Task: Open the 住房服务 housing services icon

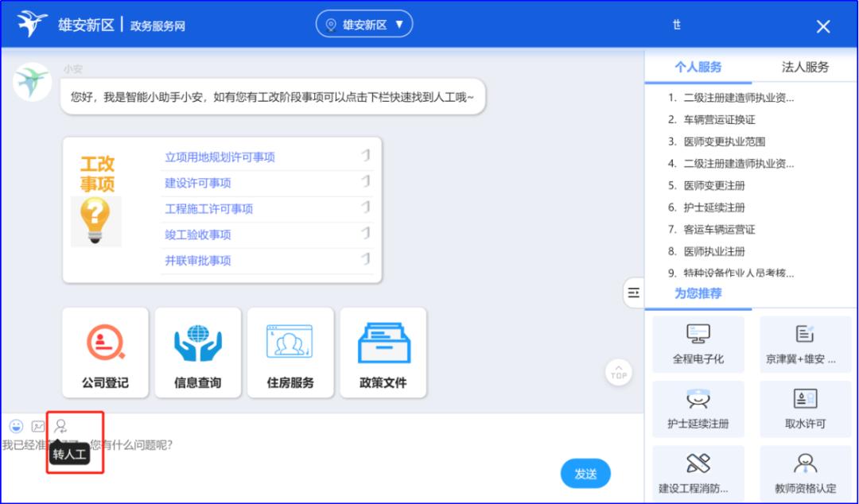Action: tap(290, 352)
